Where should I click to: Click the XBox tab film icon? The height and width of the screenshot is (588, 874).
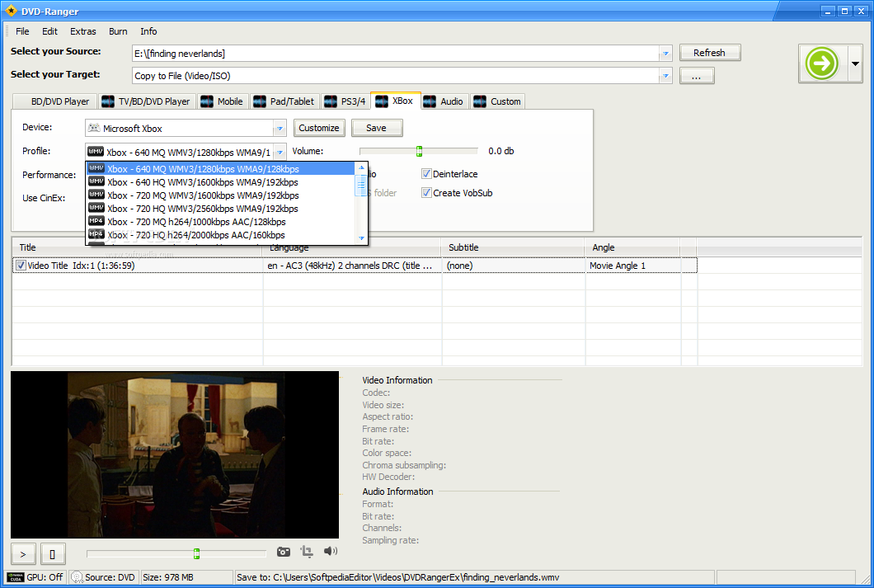pos(382,101)
